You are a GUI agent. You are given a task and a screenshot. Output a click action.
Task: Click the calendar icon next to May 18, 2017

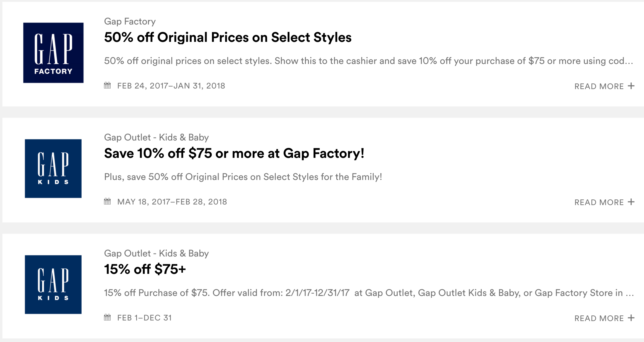pos(107,201)
